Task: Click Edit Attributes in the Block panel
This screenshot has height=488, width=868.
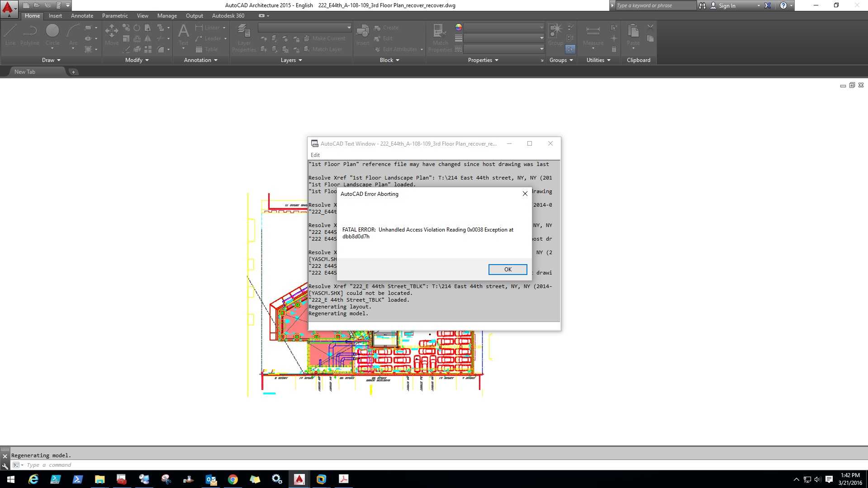Action: point(396,49)
